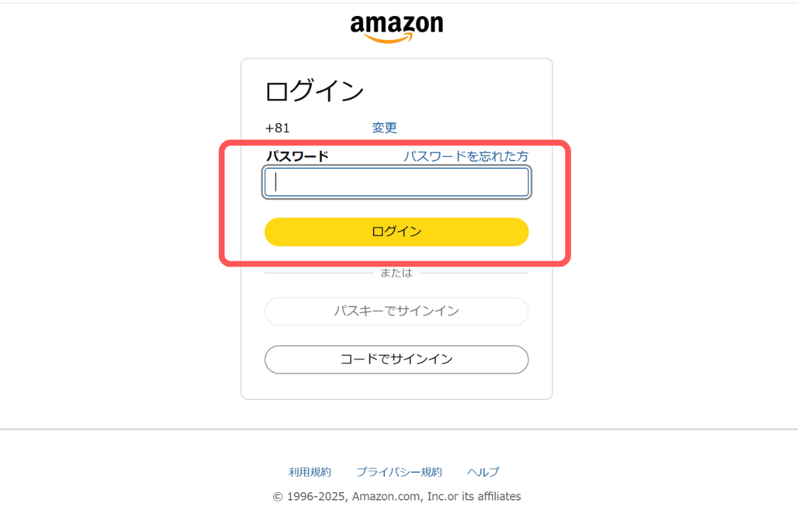Click the +81 country code text
Screen dimensions: 798x532
click(x=277, y=128)
